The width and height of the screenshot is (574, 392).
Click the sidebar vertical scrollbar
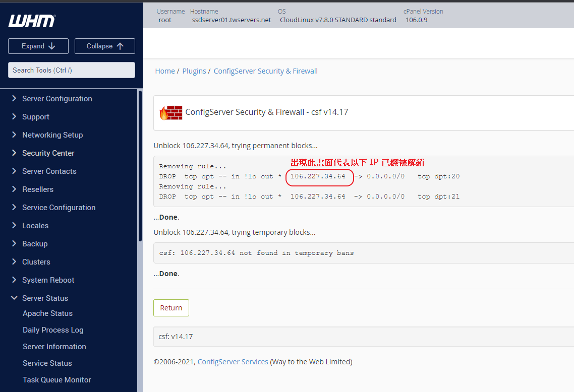[x=140, y=166]
